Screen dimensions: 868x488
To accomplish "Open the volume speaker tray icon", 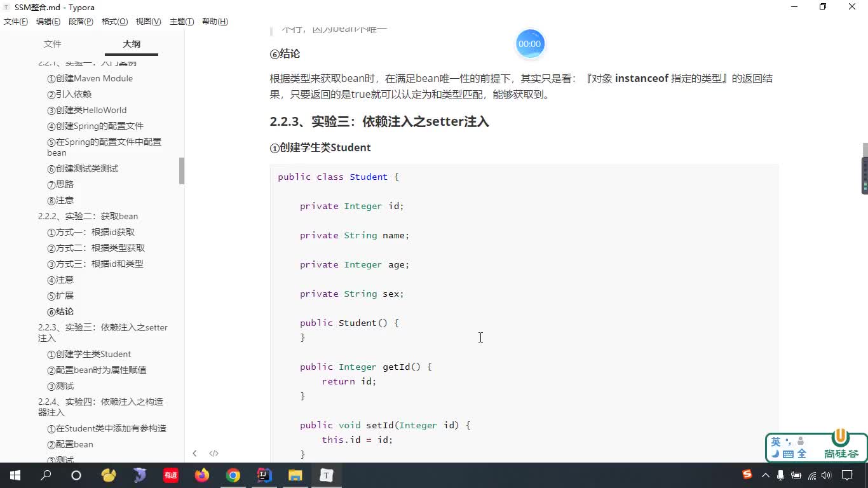I will click(x=827, y=475).
